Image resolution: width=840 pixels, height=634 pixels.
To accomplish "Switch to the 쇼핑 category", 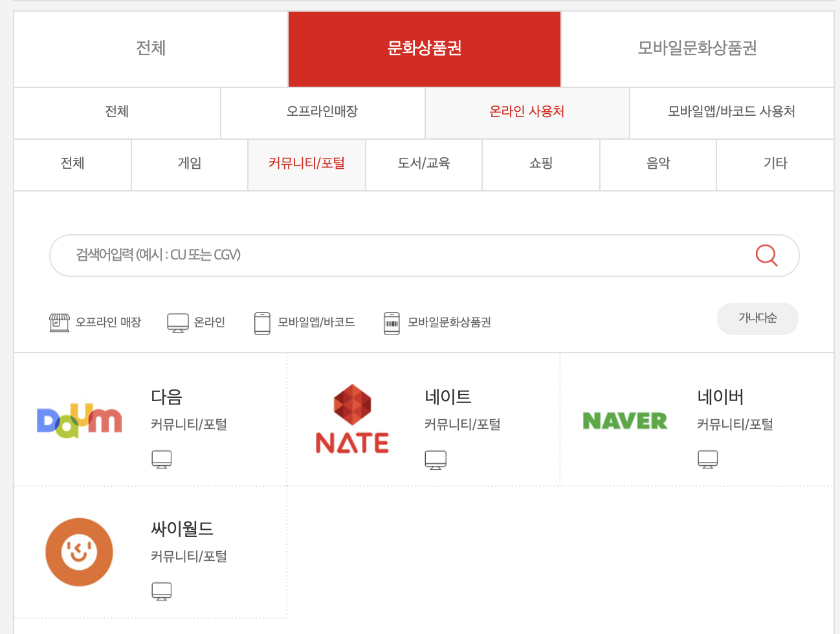I will [x=540, y=164].
